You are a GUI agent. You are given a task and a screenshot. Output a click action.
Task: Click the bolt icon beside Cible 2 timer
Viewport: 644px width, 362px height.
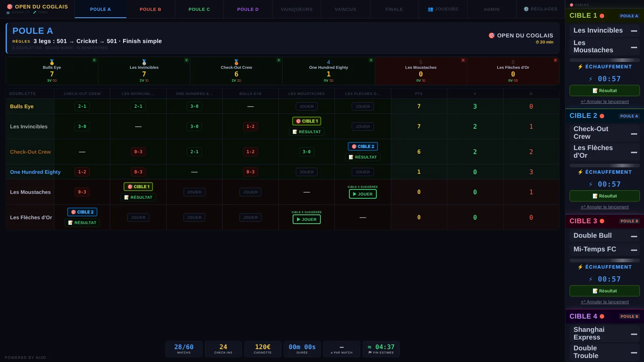pyautogui.click(x=591, y=185)
